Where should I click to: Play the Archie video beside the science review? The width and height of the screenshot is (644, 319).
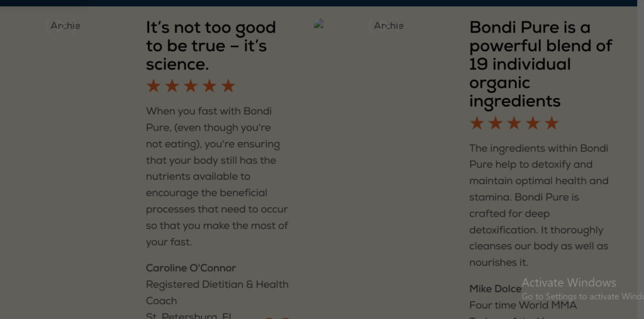pyautogui.click(x=65, y=26)
